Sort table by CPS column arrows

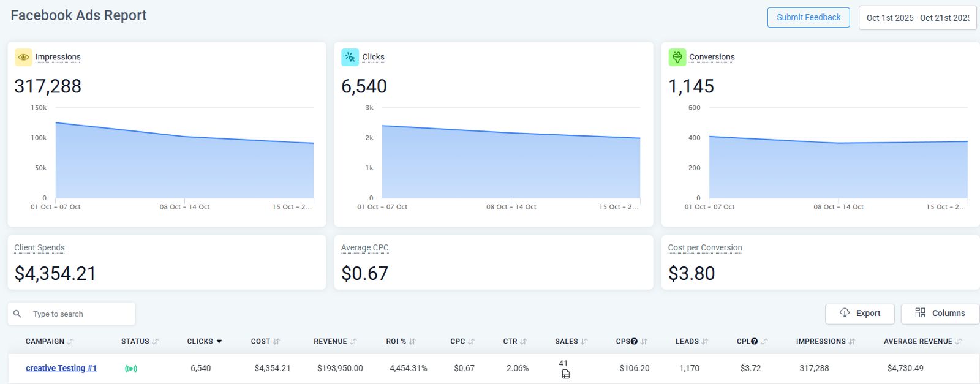(644, 341)
